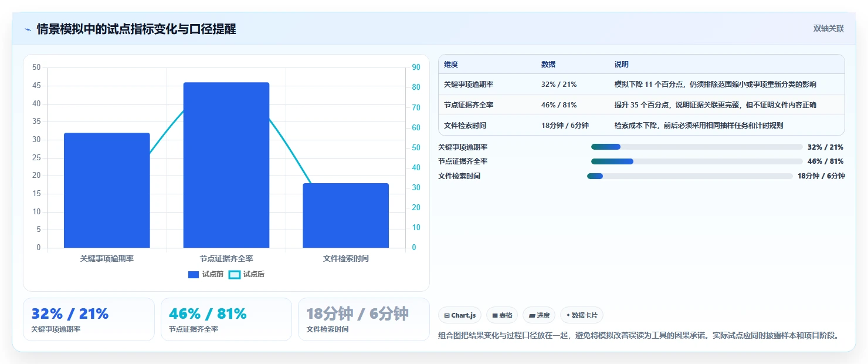Image resolution: width=868 pixels, height=364 pixels.
Task: Click the 关键事项逾期率 x-axis label
Action: [x=107, y=258]
